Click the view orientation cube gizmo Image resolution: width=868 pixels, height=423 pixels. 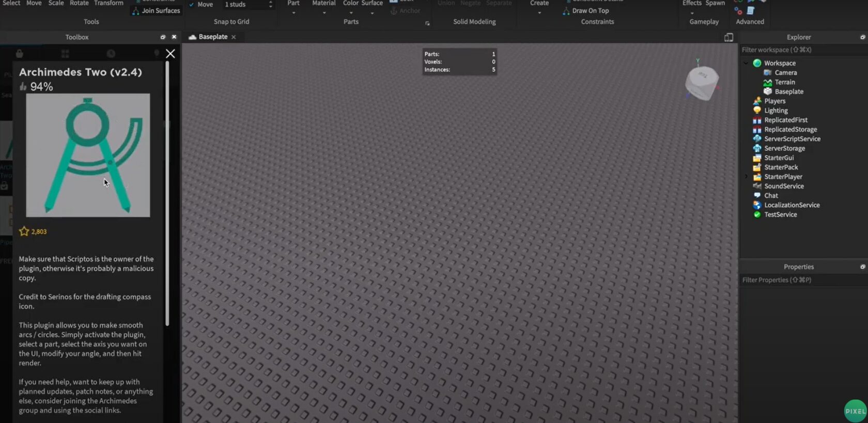click(x=702, y=83)
